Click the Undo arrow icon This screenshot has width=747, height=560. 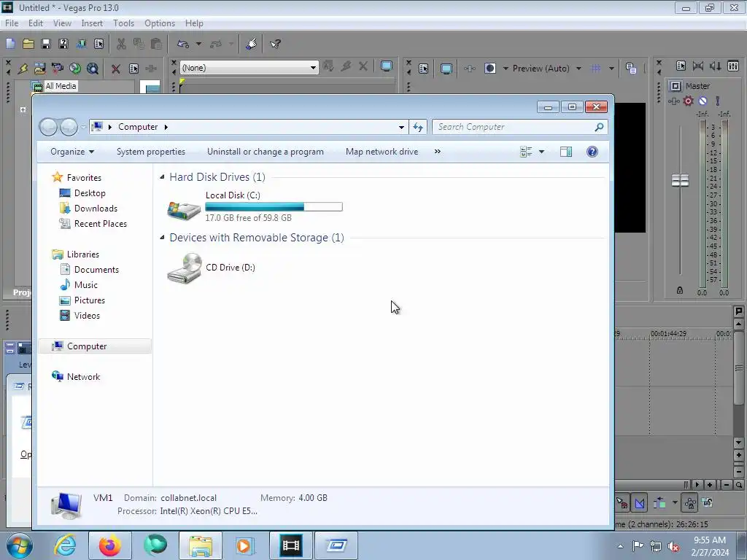coord(183,44)
